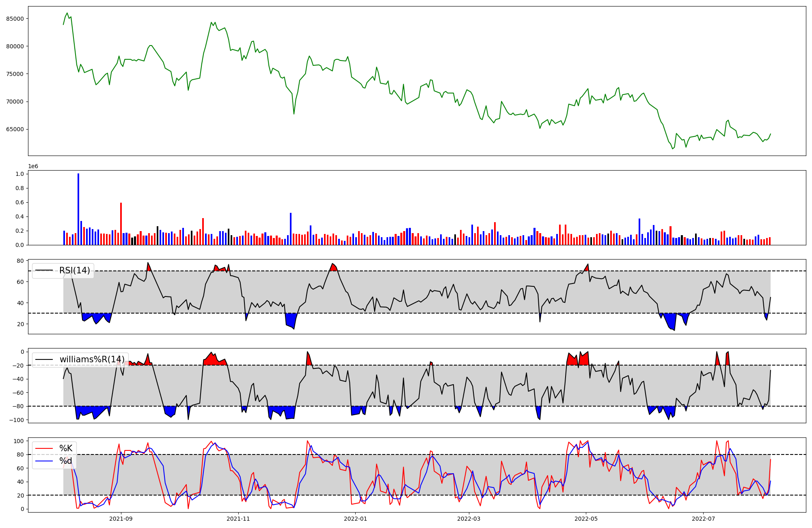The image size is (812, 528).
Task: Select the %d legend text
Action: 66,461
